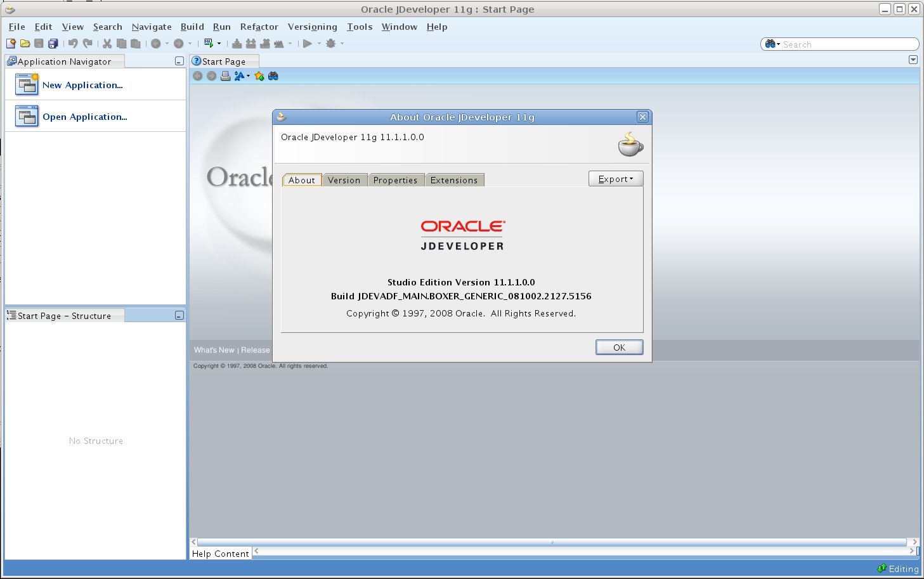The height and width of the screenshot is (579, 924).
Task: Click the New Application link
Action: click(82, 85)
